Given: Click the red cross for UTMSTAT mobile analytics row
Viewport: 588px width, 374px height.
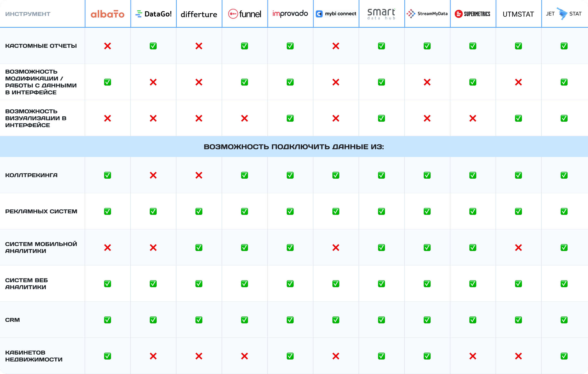Looking at the screenshot, I should [x=518, y=248].
